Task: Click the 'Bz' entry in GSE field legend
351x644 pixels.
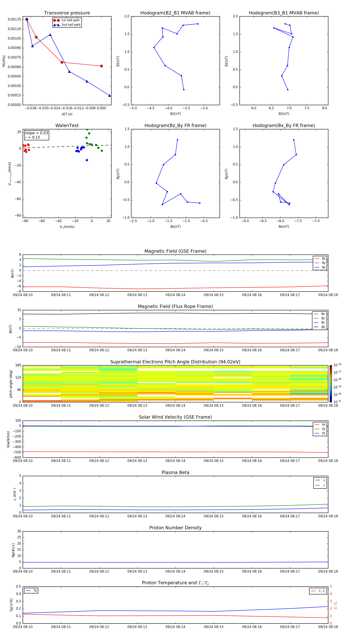Action: pyautogui.click(x=320, y=267)
